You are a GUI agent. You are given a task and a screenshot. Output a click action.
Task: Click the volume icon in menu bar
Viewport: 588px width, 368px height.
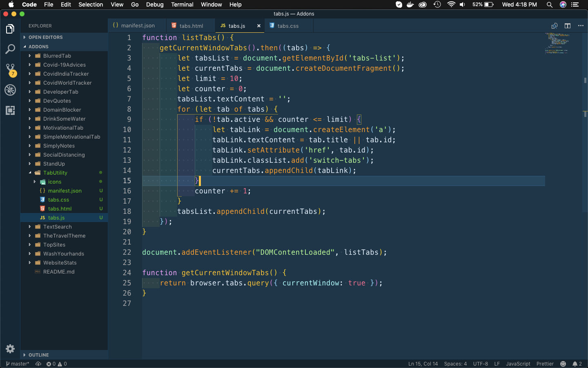pyautogui.click(x=462, y=4)
